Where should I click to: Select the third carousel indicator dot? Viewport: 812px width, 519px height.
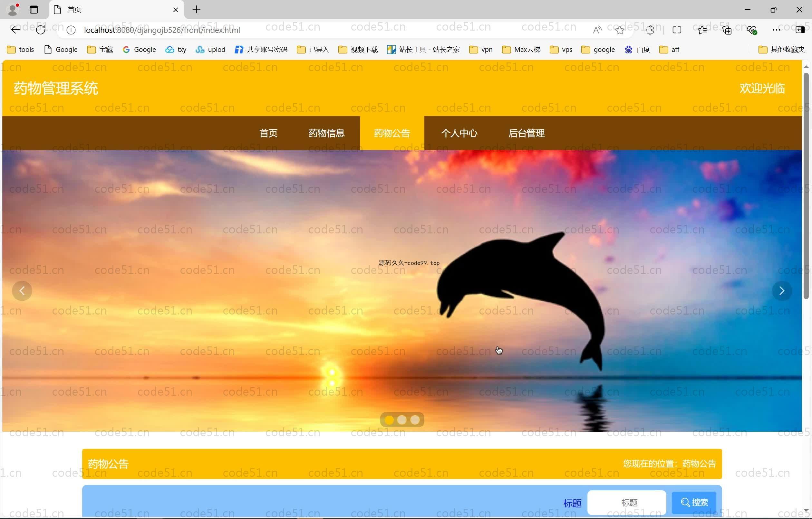[x=415, y=420]
